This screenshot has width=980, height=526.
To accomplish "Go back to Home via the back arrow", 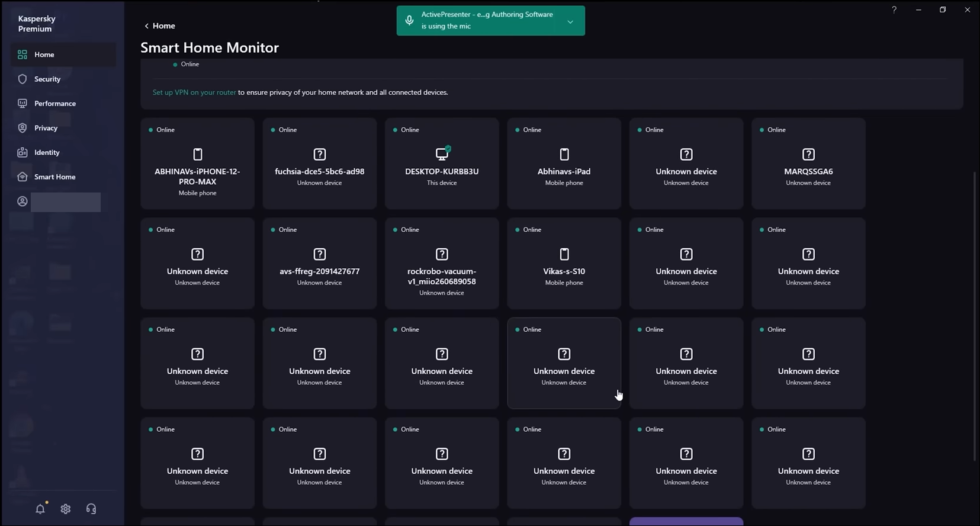I will pos(159,26).
